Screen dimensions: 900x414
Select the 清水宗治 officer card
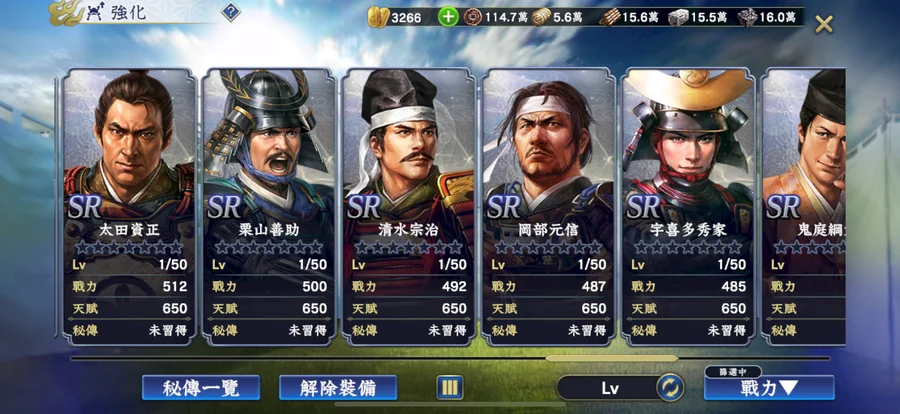409,207
